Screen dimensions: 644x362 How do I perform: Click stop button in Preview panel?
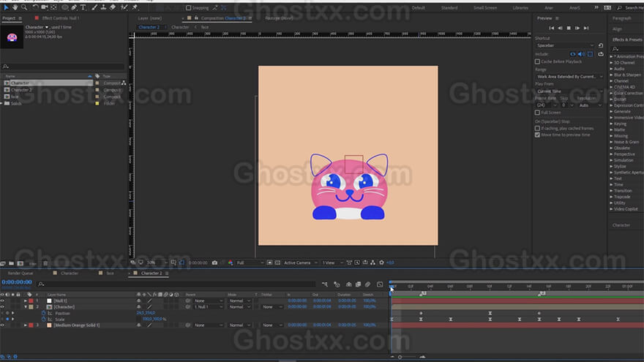pyautogui.click(x=569, y=28)
